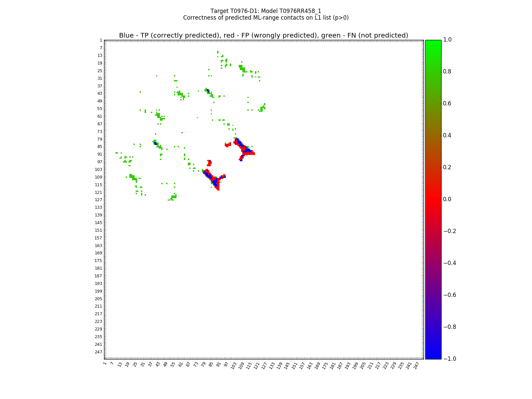Click the subtitle about predicted ML-range contacts
Image resolution: width=532 pixels, height=399 pixels.
[266, 18]
